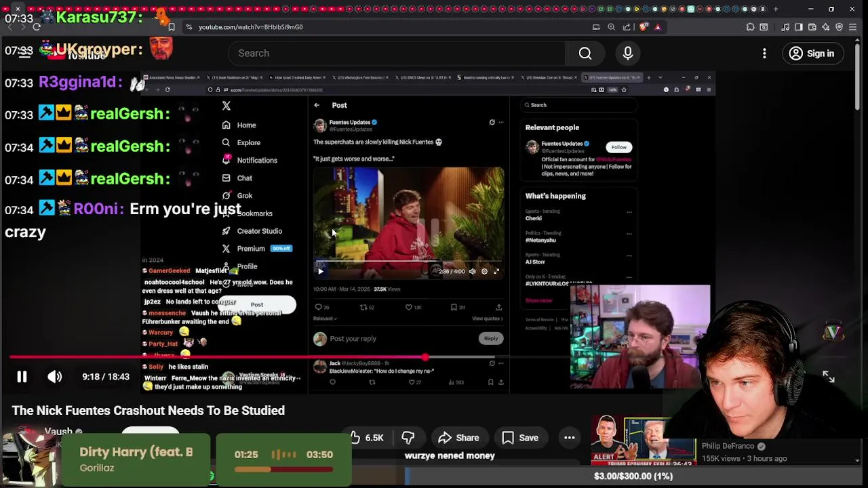
Task: Start voice search with microphone icon
Action: point(628,53)
